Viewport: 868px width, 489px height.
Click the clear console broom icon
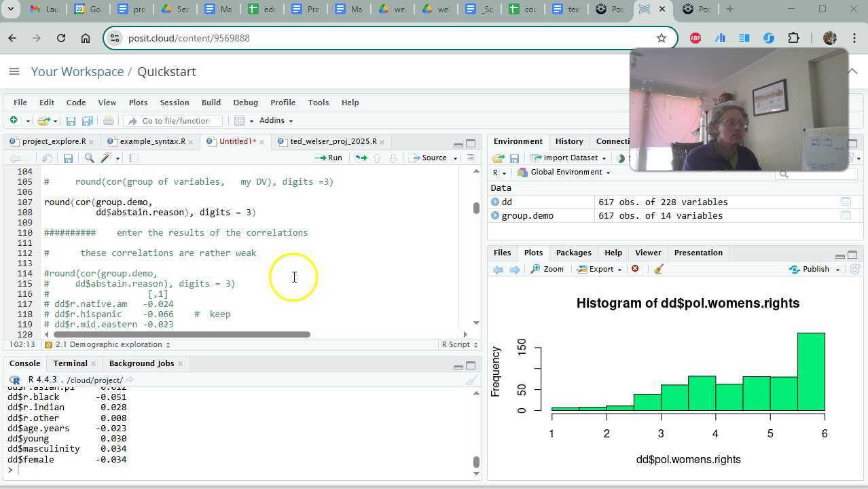[471, 380]
